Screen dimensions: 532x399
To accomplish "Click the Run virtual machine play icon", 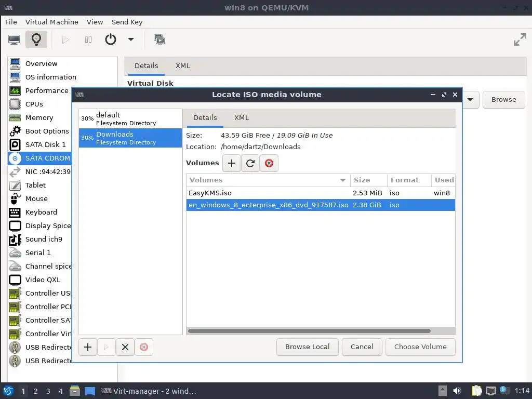I will pos(65,39).
